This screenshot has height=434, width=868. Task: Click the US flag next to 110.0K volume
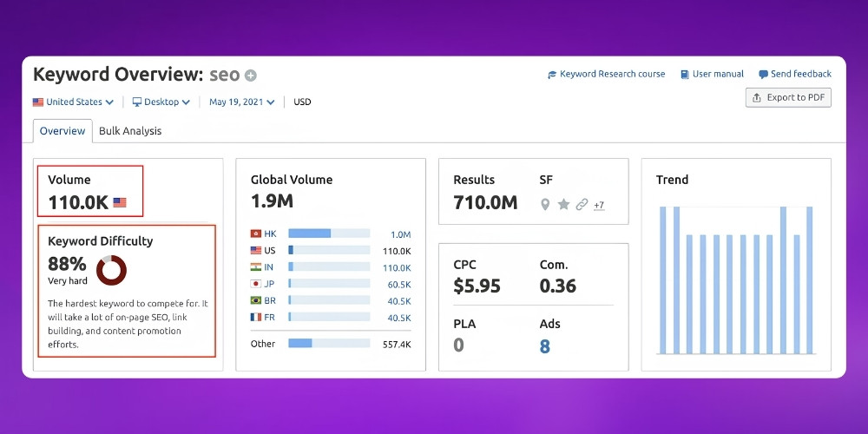point(120,202)
